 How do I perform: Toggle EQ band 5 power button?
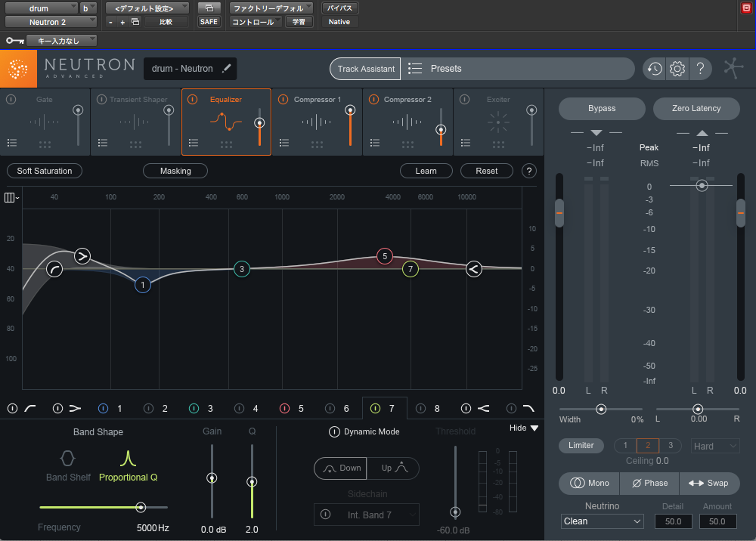pyautogui.click(x=284, y=409)
